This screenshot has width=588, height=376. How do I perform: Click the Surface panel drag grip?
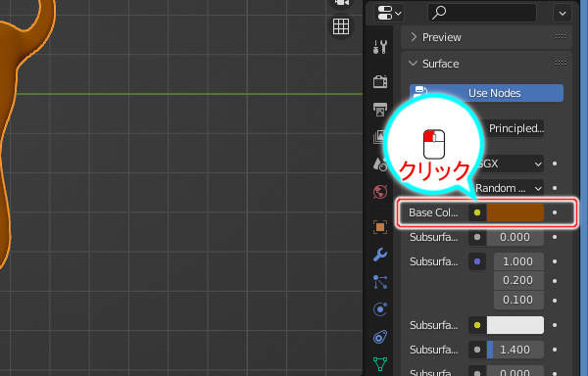point(561,64)
